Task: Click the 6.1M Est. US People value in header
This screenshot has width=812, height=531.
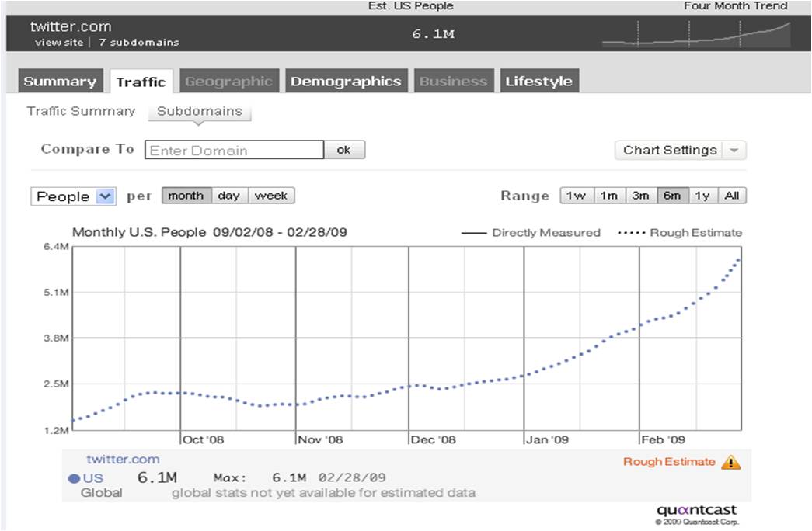Action: pos(433,34)
